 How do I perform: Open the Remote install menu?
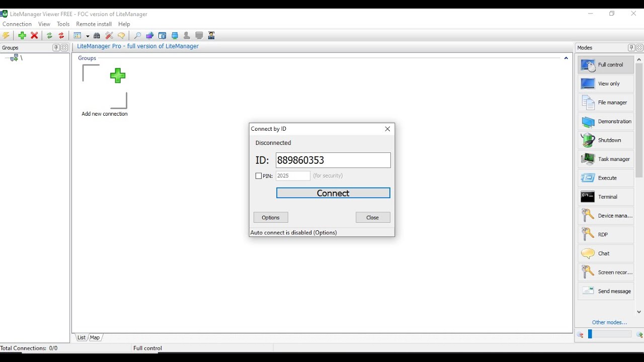[94, 24]
